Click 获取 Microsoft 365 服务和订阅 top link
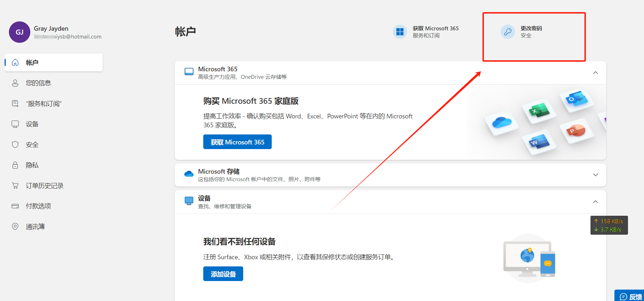This screenshot has width=644, height=301. pyautogui.click(x=426, y=32)
